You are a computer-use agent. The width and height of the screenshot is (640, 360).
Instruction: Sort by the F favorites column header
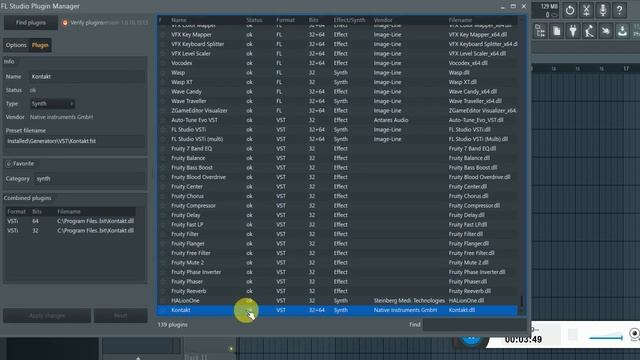160,20
